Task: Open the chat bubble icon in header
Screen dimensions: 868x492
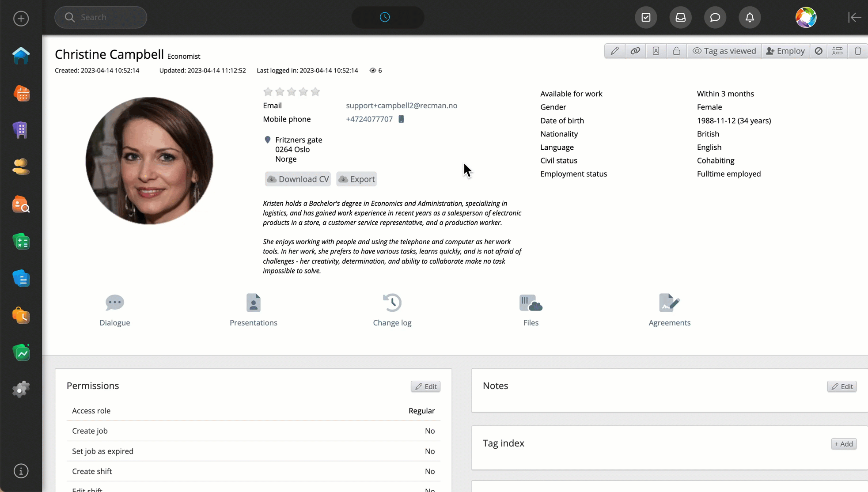Action: 715,17
